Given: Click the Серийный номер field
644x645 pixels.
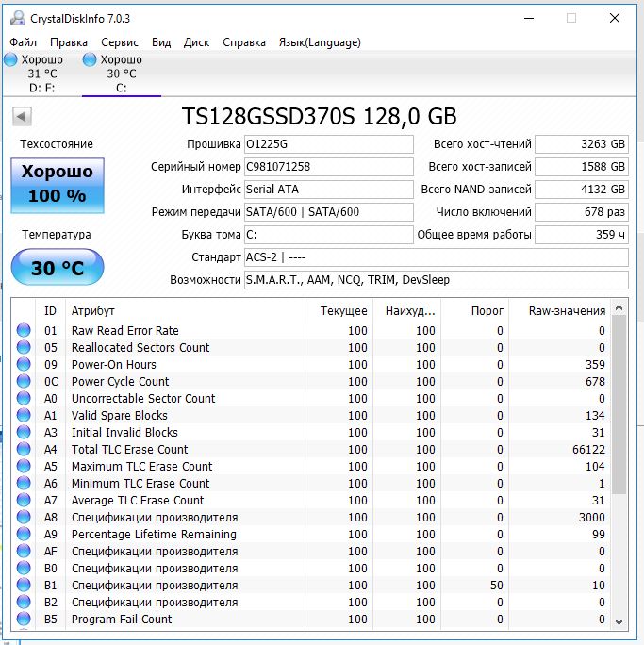Looking at the screenshot, I should pos(328,167).
